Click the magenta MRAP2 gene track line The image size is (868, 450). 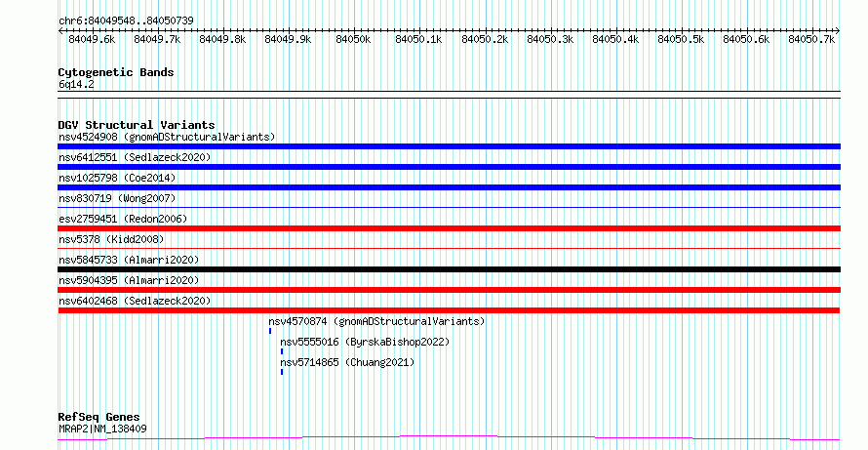pos(449,438)
